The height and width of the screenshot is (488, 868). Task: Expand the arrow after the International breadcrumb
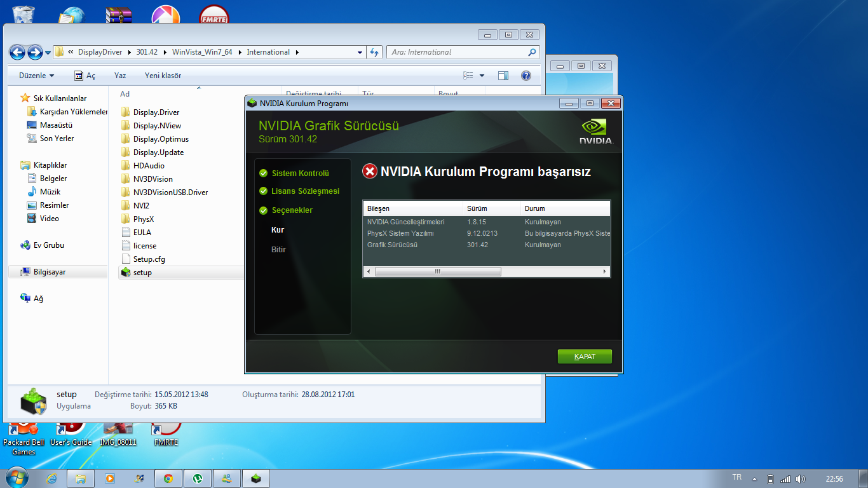297,52
